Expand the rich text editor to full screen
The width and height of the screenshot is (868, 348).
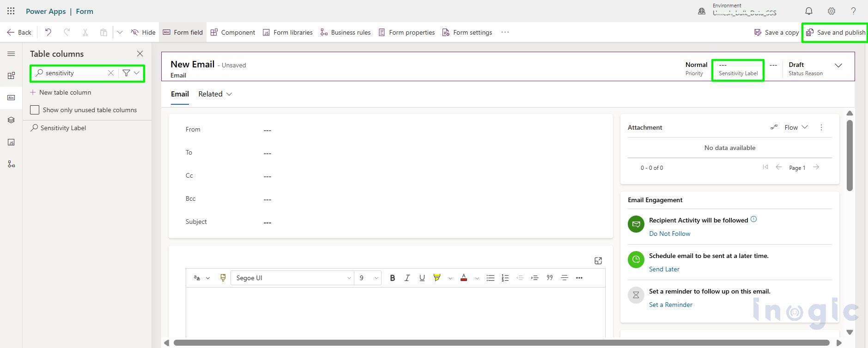(x=598, y=261)
